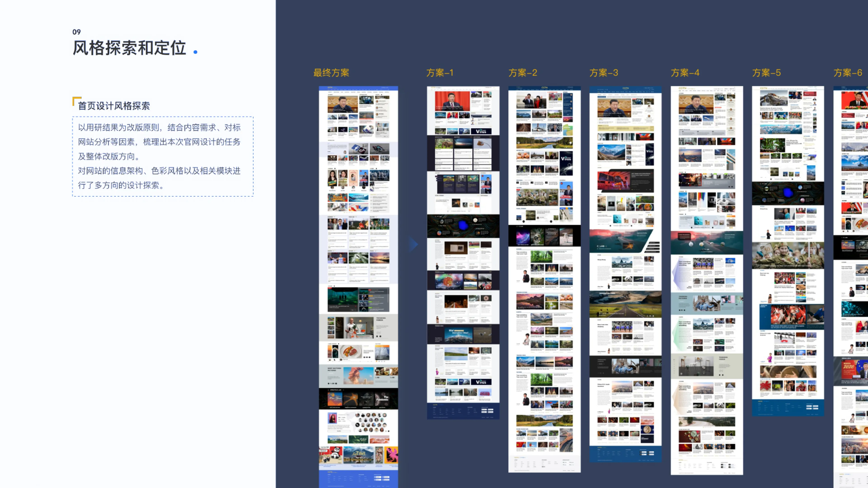Open the 方案-4 homepage mockup

(707, 281)
